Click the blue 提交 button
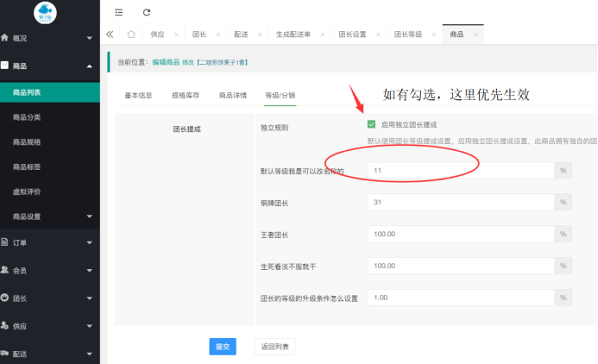 coord(222,346)
